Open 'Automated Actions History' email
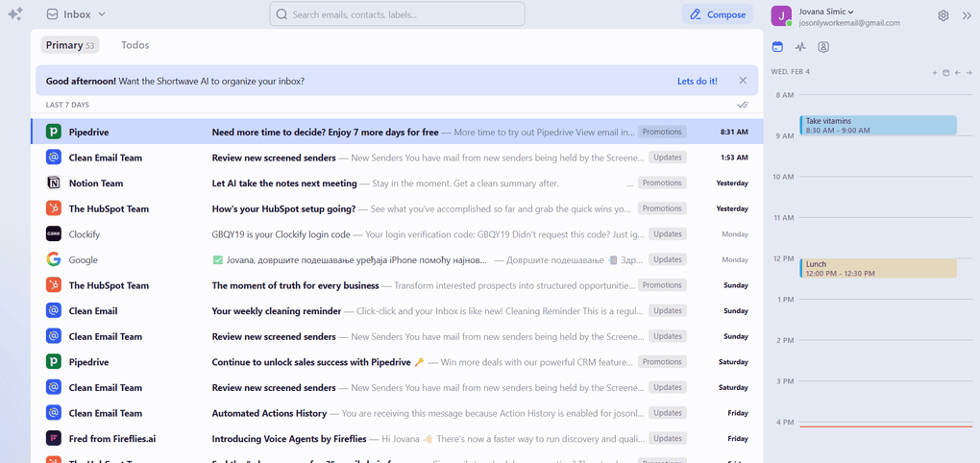 397,413
